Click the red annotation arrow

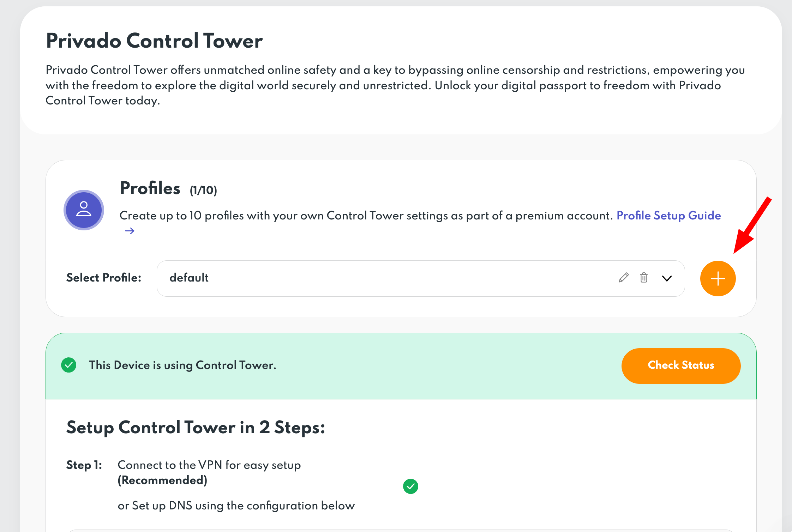752,226
